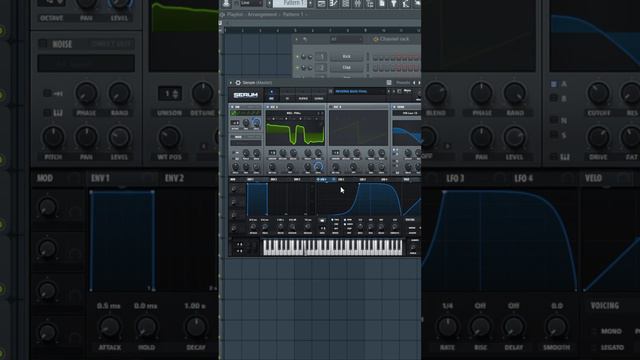Click the LFO shape folder icon
The width and height of the screenshot is (640, 360).
(322, 220)
